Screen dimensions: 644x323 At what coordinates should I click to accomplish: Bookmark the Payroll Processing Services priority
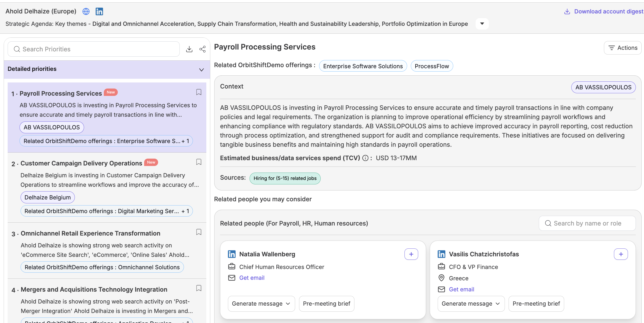[x=199, y=92]
